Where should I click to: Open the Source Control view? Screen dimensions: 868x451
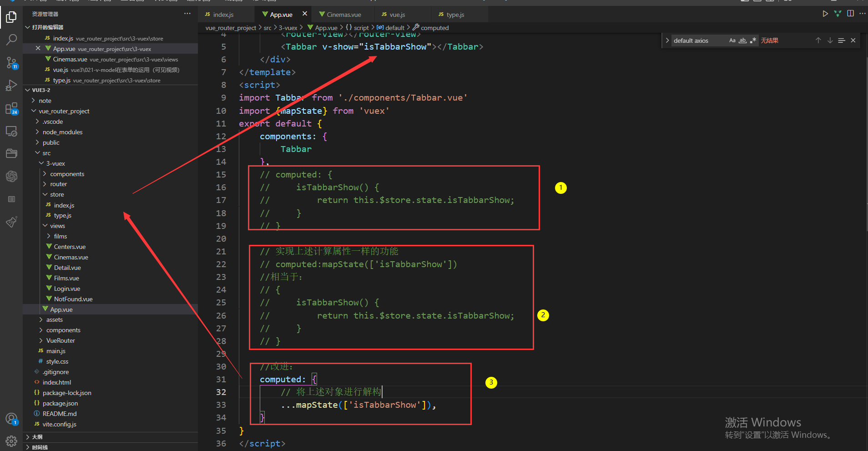click(x=11, y=62)
